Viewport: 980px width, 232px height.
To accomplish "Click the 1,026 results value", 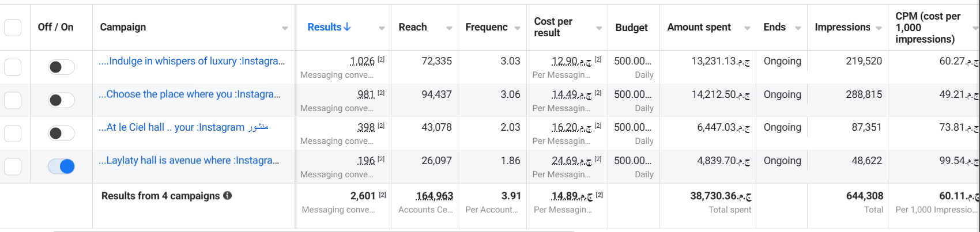I will tap(362, 61).
